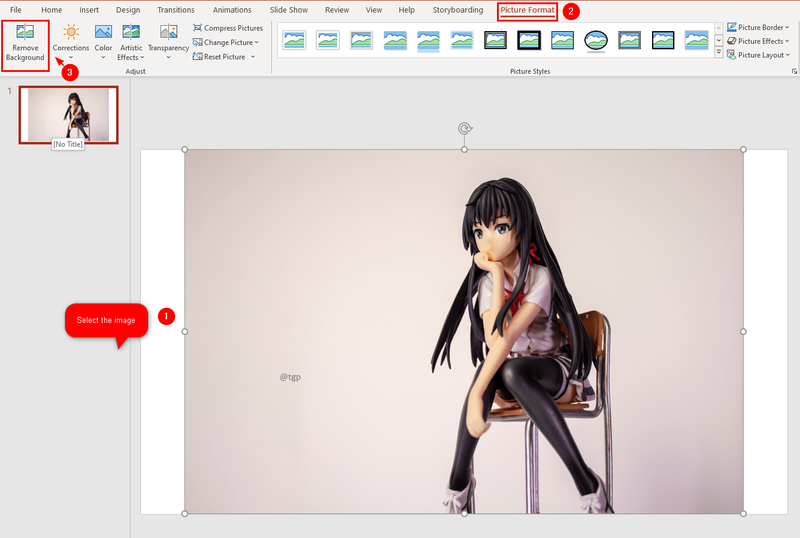Open the Corrections menu
The width and height of the screenshot is (800, 538).
[x=71, y=43]
